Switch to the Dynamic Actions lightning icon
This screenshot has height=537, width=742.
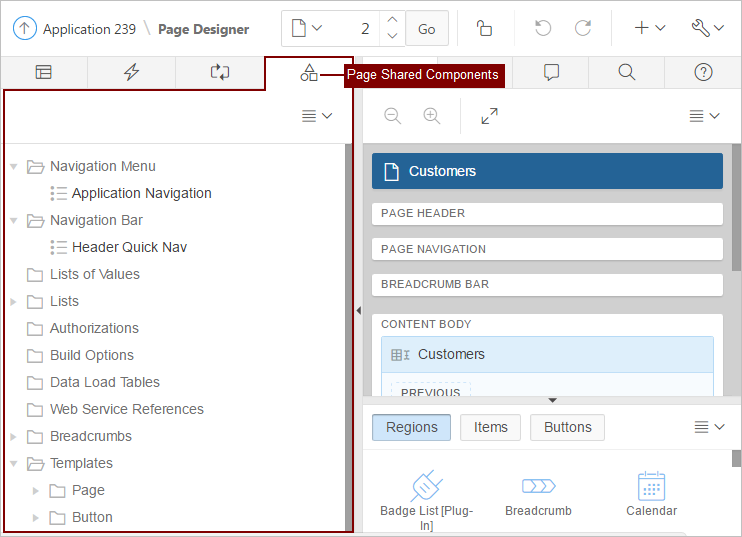131,72
